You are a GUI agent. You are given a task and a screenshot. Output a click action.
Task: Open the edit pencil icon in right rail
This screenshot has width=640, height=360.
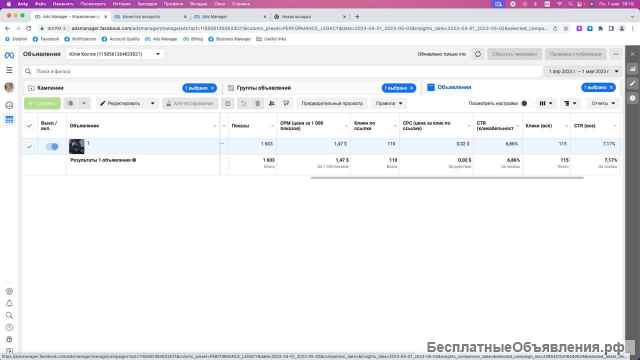point(633,84)
